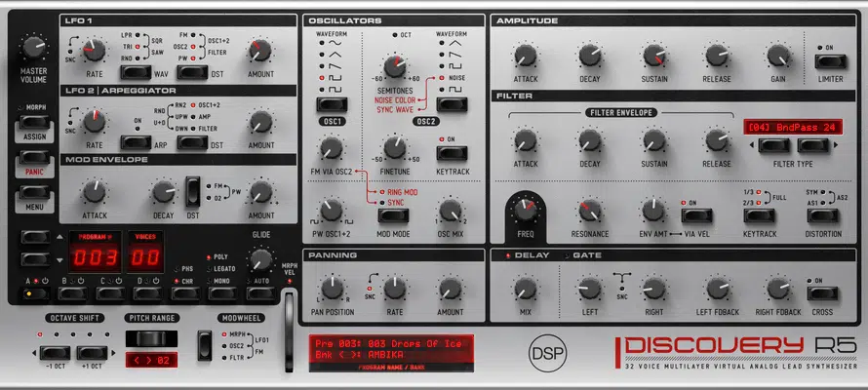Image resolution: width=868 pixels, height=390 pixels.
Task: Click the OSC2 triangle waveform icon
Action: [455, 43]
